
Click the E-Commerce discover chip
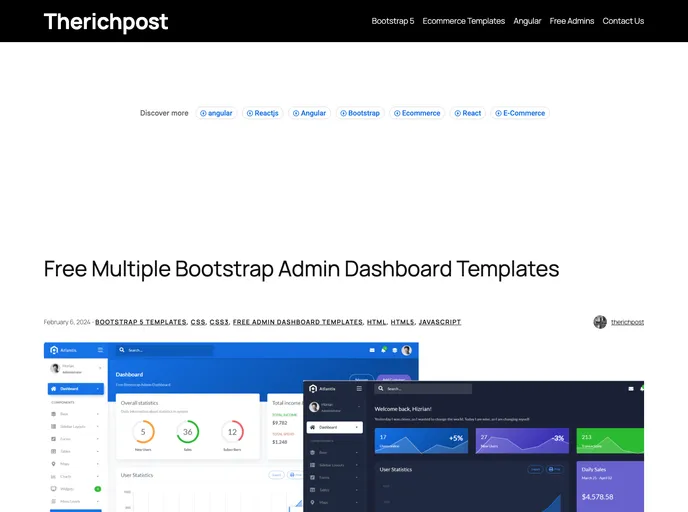[520, 113]
